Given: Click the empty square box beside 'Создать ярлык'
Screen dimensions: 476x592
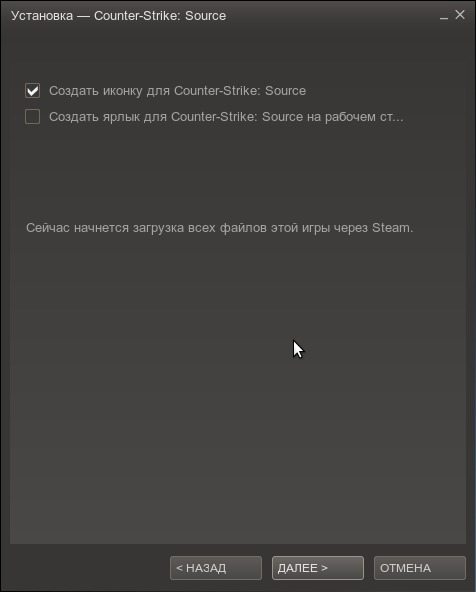Looking at the screenshot, I should coord(32,117).
